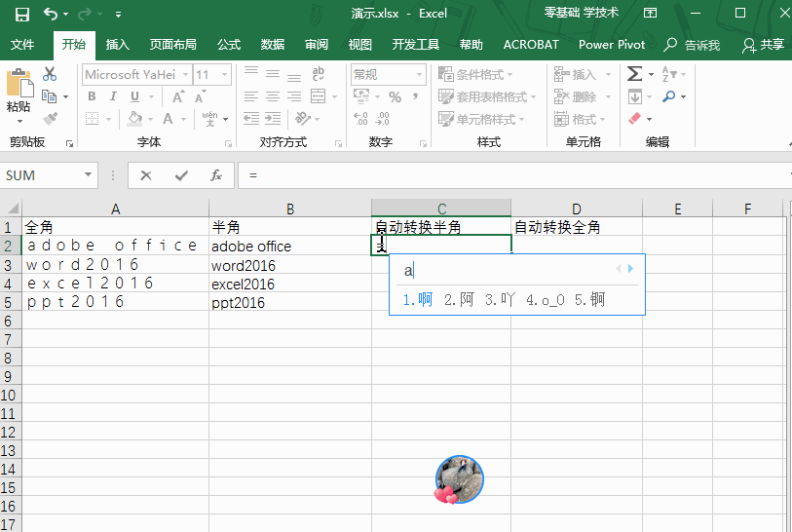Image resolution: width=792 pixels, height=532 pixels.
Task: Click the 共享 share button
Action: click(763, 45)
